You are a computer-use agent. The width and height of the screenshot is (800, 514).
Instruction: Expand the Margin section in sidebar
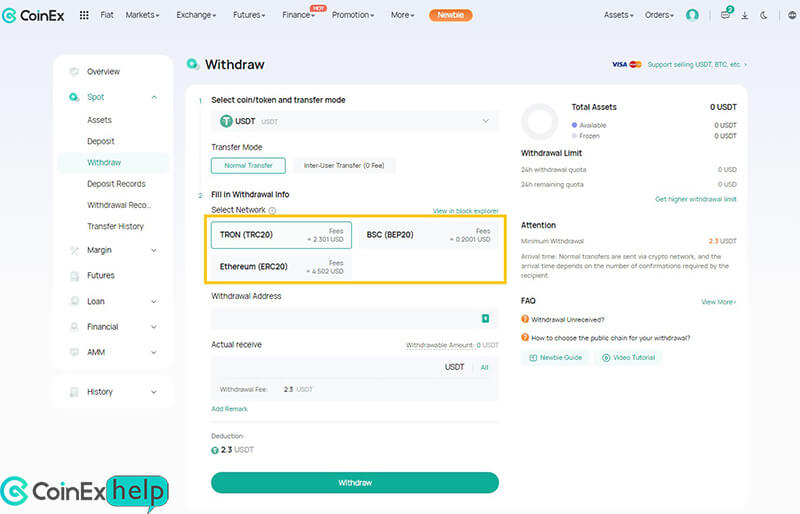153,250
